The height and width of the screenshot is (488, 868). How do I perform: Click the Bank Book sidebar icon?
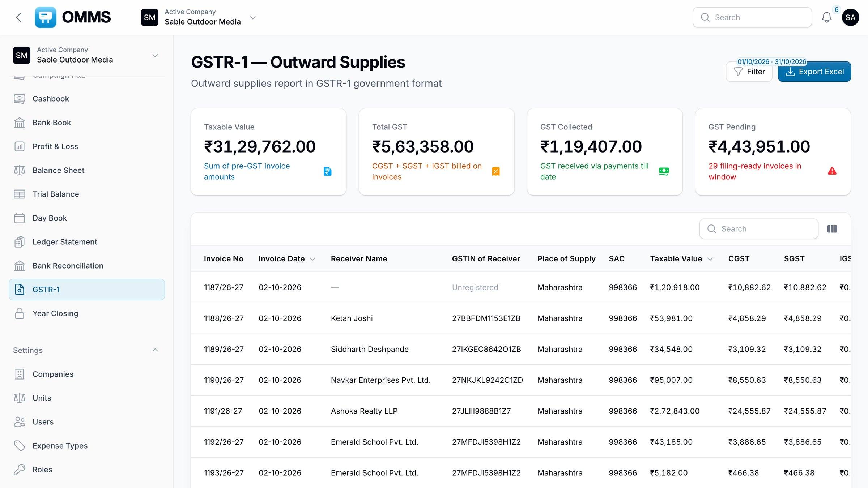click(x=20, y=123)
